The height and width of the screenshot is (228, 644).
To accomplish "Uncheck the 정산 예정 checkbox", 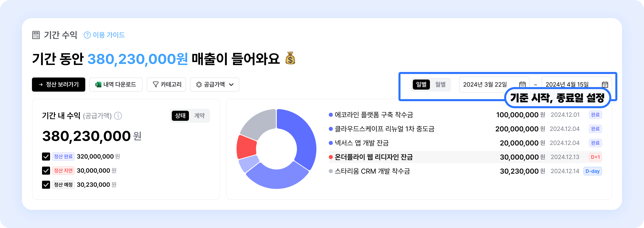I will [x=46, y=185].
